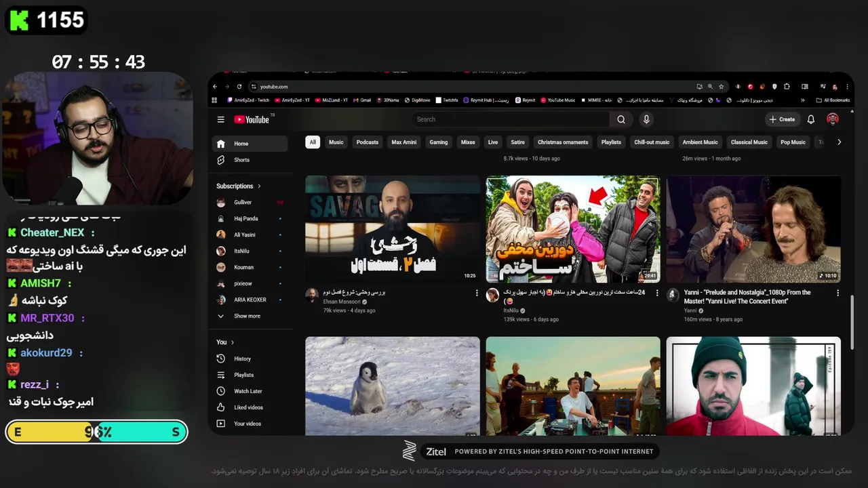
Task: Click the youtube.com address bar
Action: (x=475, y=87)
